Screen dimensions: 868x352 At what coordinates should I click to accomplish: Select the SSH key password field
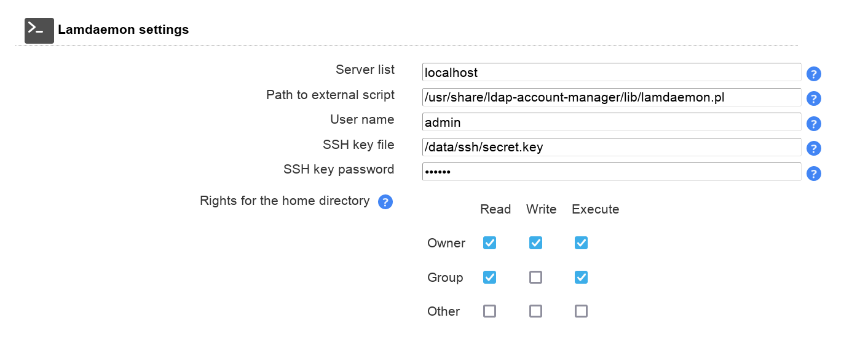coord(611,172)
